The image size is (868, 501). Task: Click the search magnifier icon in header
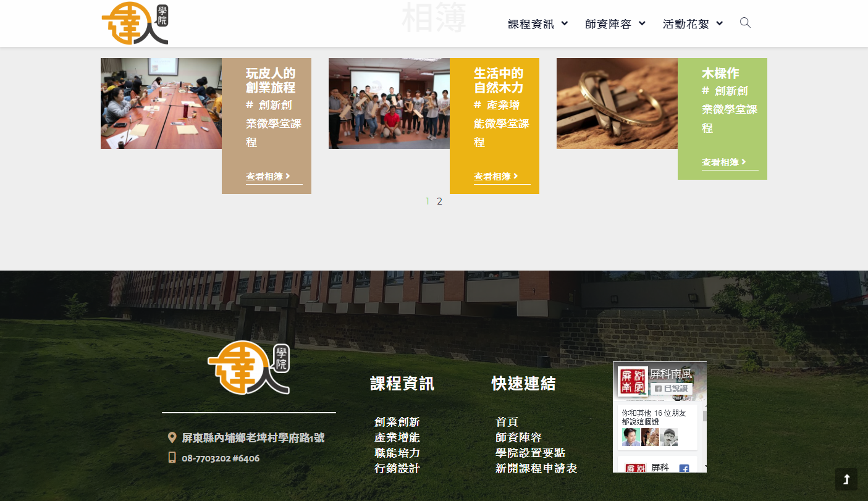(x=745, y=23)
